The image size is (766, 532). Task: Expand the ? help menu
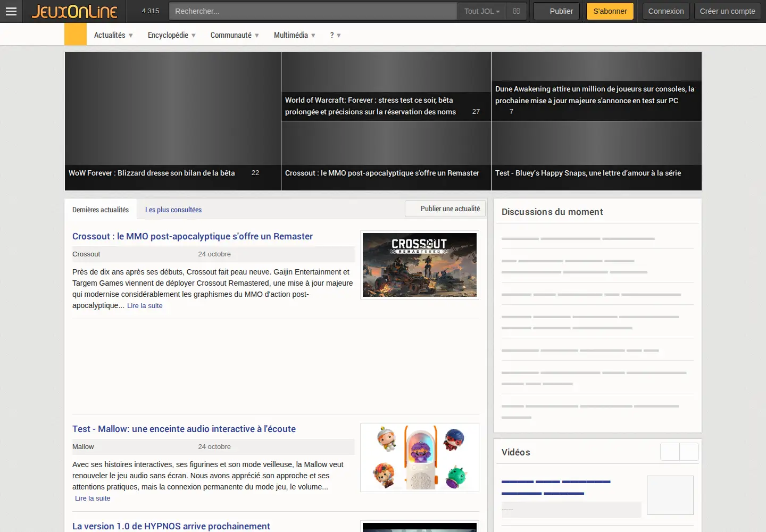(x=335, y=35)
